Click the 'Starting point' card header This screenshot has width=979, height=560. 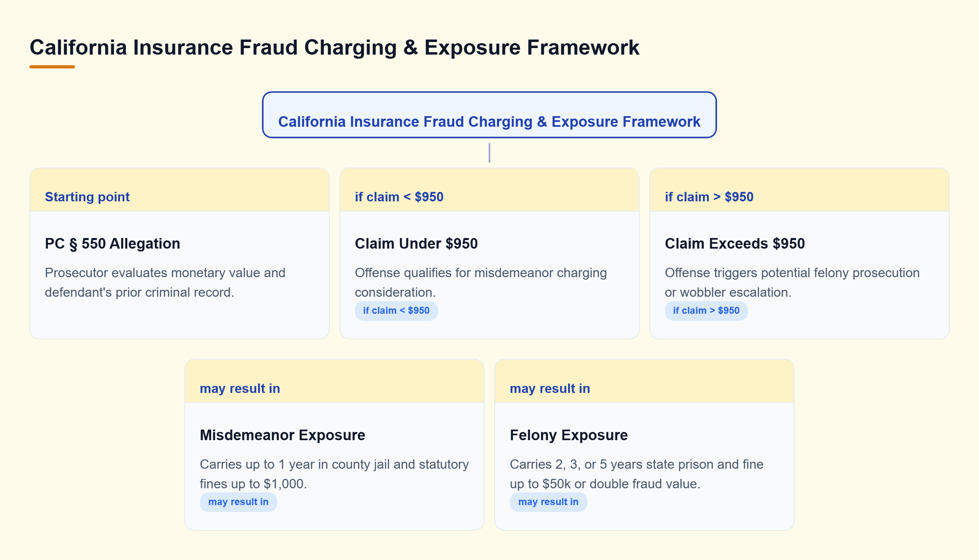coord(179,190)
